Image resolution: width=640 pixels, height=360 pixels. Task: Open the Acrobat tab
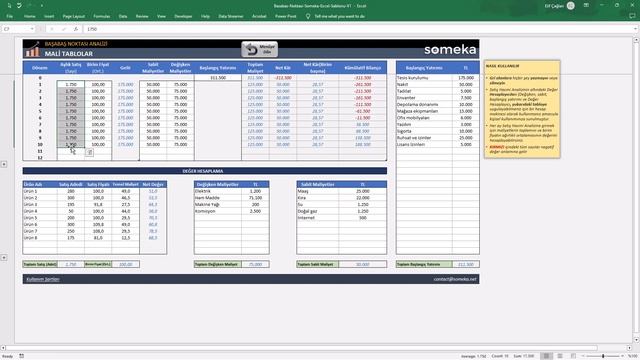[x=259, y=16]
